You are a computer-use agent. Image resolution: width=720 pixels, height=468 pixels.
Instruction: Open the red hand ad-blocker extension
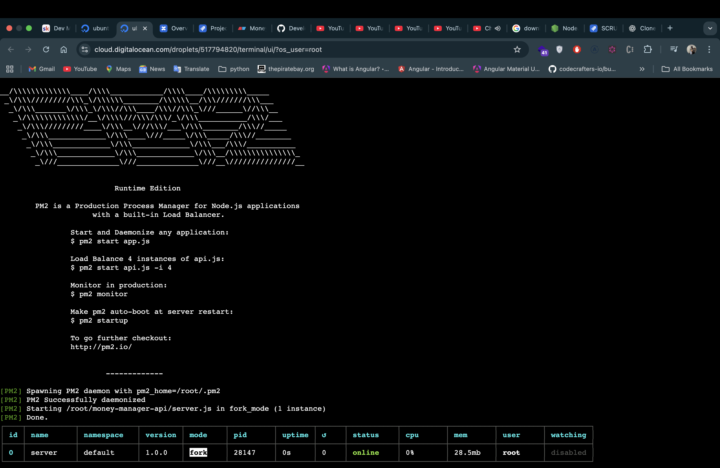pyautogui.click(x=577, y=50)
